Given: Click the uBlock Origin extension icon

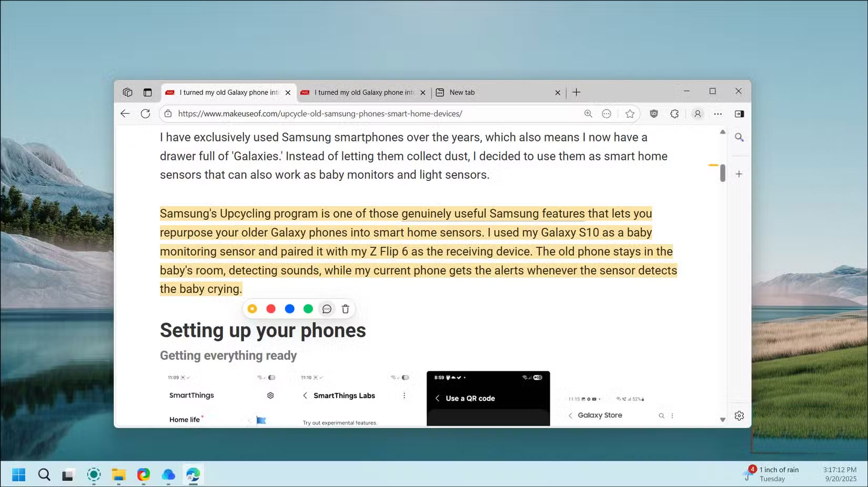Looking at the screenshot, I should pyautogui.click(x=652, y=114).
